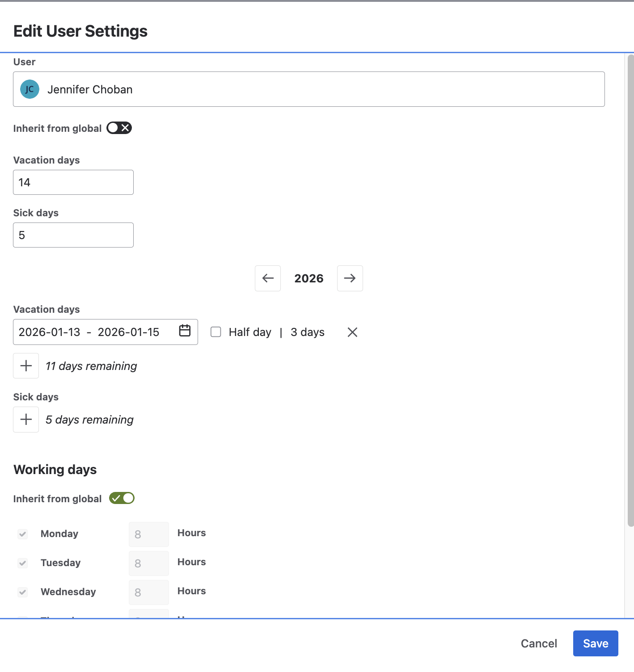Click Jennifer Choban's JC avatar
The image size is (634, 672).
coord(30,89)
